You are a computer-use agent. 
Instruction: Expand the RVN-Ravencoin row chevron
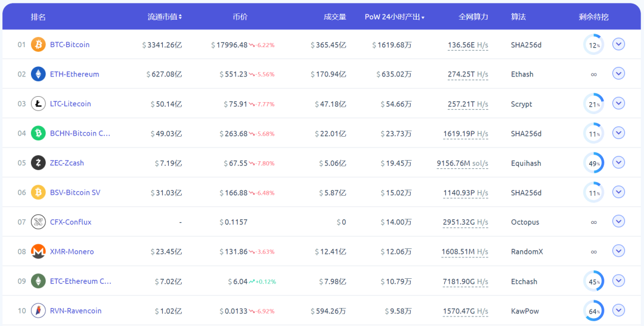(618, 310)
